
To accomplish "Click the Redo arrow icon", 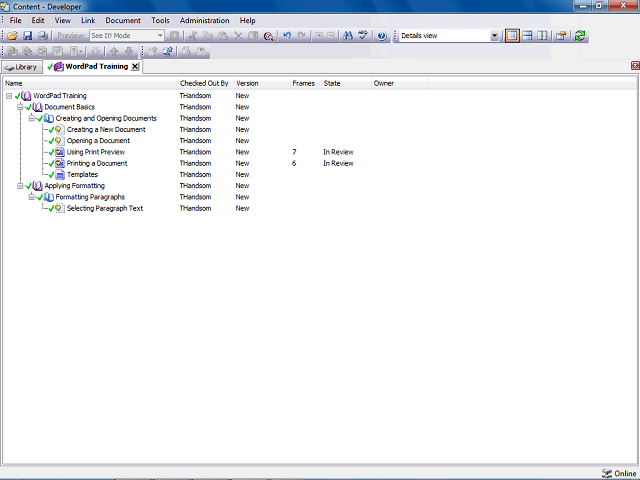I will coord(302,36).
